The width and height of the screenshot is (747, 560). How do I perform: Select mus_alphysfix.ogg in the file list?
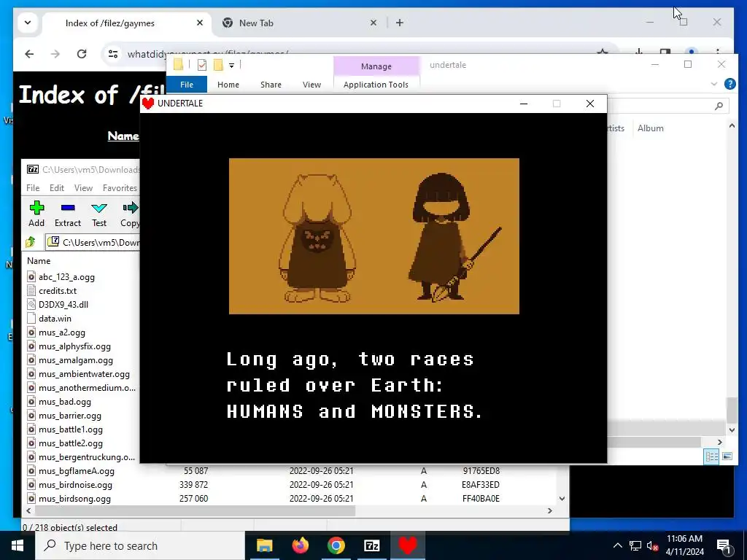pos(75,346)
